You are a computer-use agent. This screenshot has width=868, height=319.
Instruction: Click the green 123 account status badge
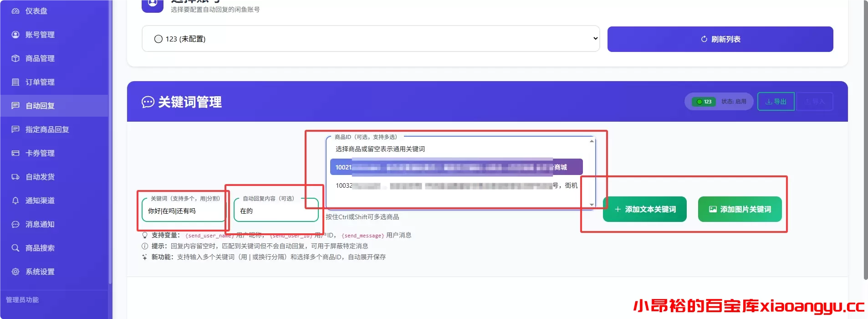pos(704,102)
